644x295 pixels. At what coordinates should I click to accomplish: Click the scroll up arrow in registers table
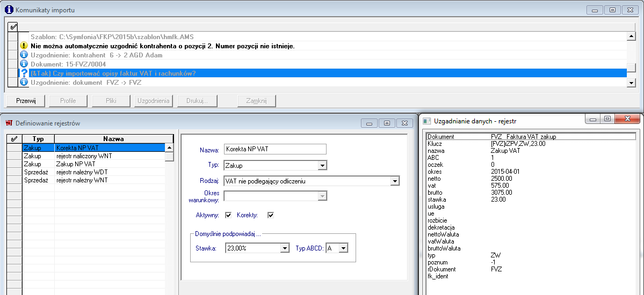click(x=169, y=147)
